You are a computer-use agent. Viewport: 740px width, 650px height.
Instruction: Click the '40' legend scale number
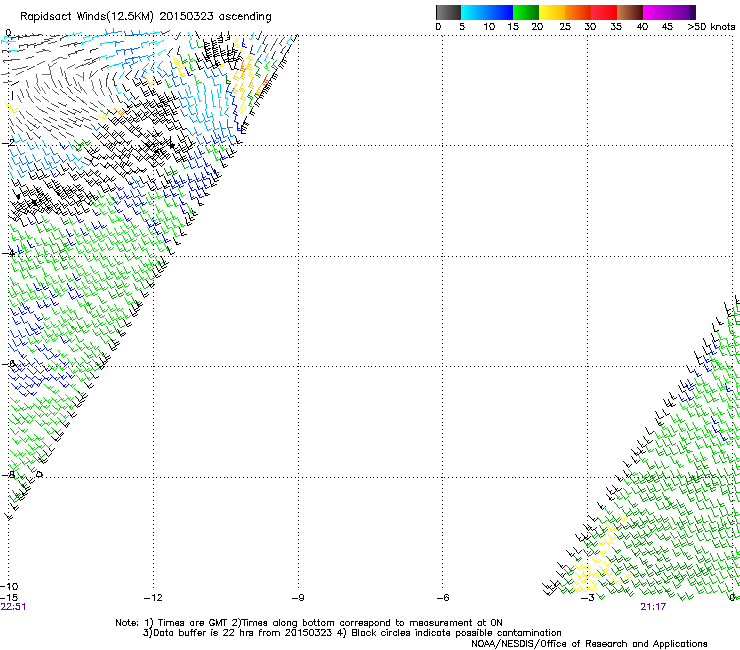642,27
